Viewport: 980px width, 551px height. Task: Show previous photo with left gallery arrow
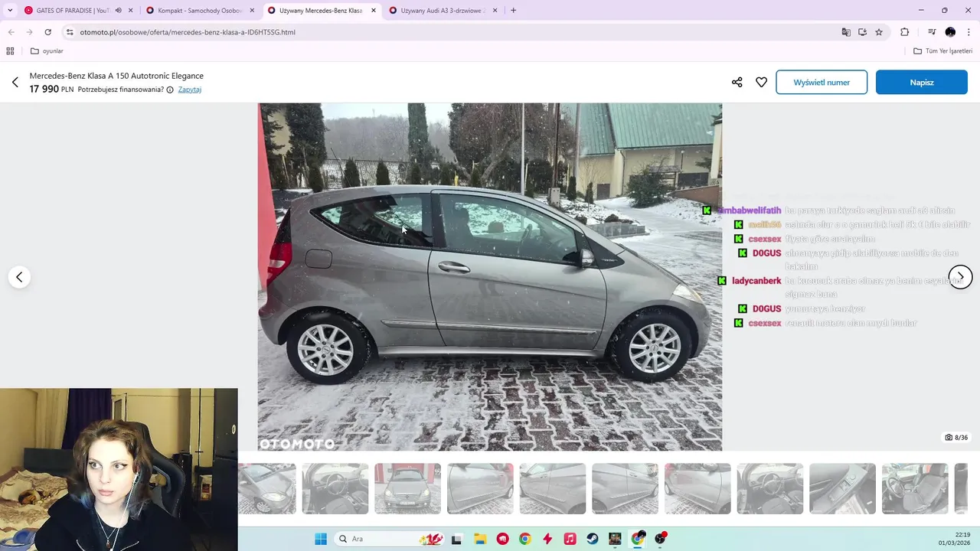pos(19,277)
